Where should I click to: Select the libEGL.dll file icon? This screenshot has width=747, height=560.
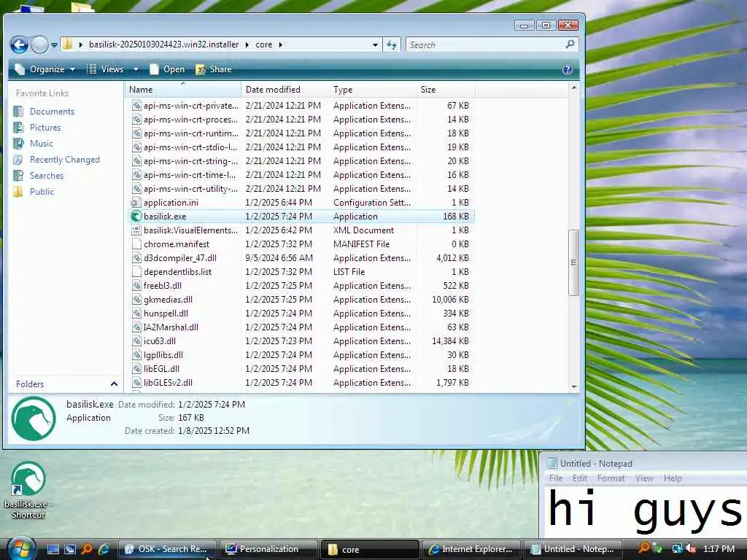click(x=136, y=368)
